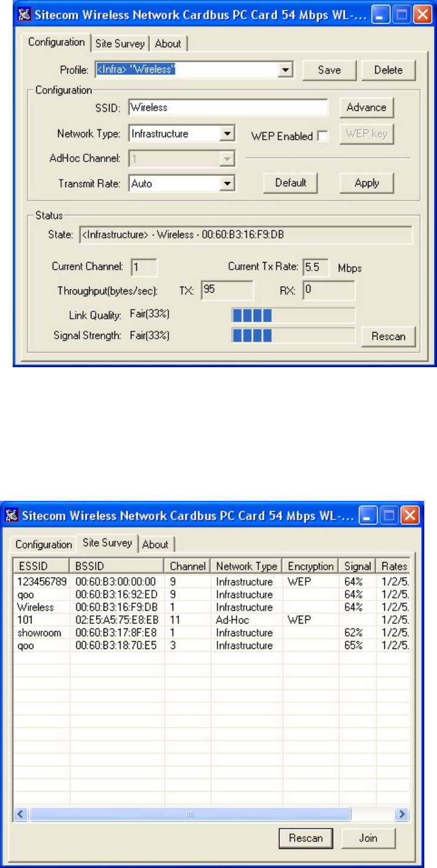Click the Link Quality progress bar
This screenshot has width=437, height=868.
(x=294, y=315)
